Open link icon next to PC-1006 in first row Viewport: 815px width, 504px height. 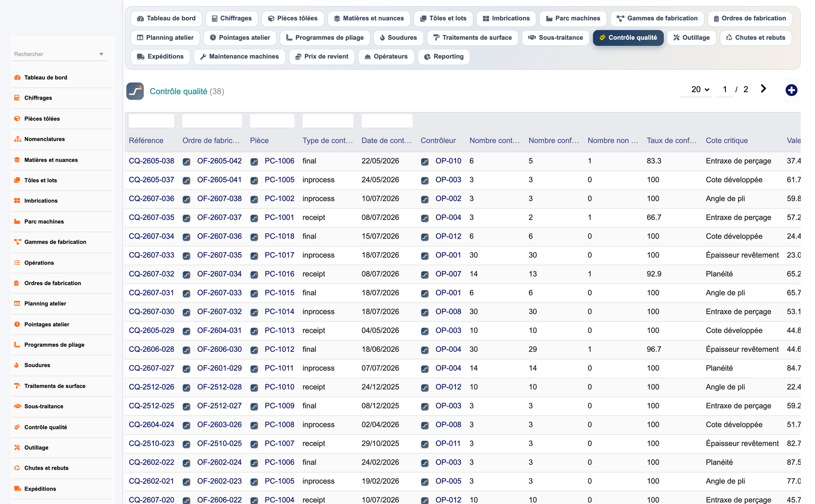coord(254,162)
